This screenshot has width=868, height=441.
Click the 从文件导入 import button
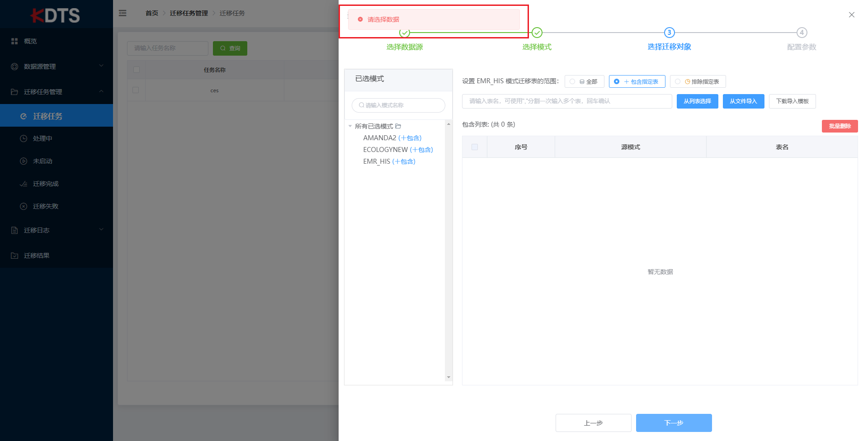pyautogui.click(x=743, y=101)
